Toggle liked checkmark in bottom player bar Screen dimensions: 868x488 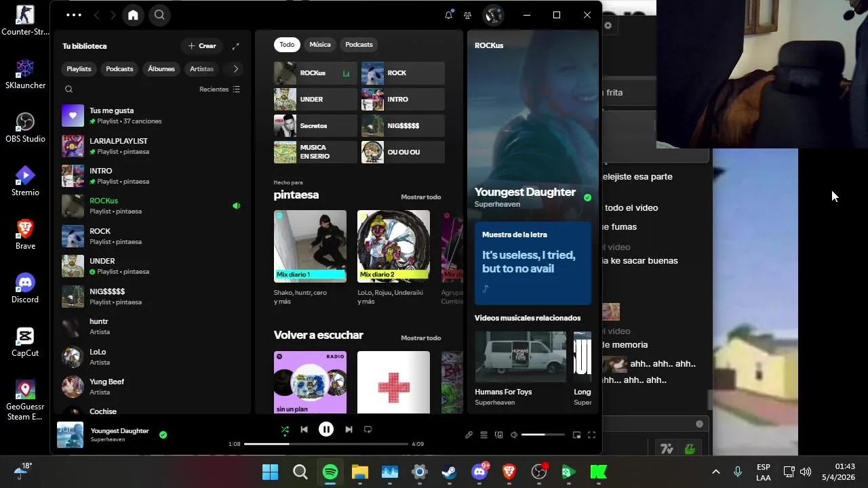click(163, 434)
